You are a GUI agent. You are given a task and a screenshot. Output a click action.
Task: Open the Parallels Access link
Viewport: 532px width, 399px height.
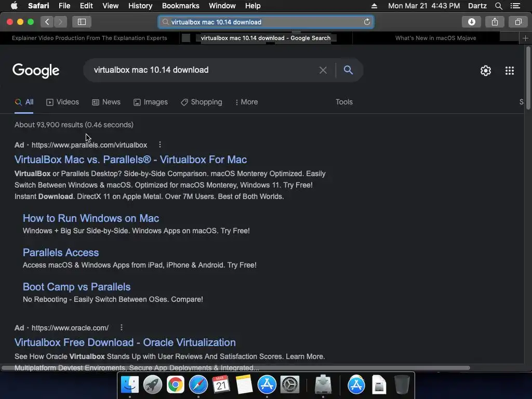tap(61, 252)
